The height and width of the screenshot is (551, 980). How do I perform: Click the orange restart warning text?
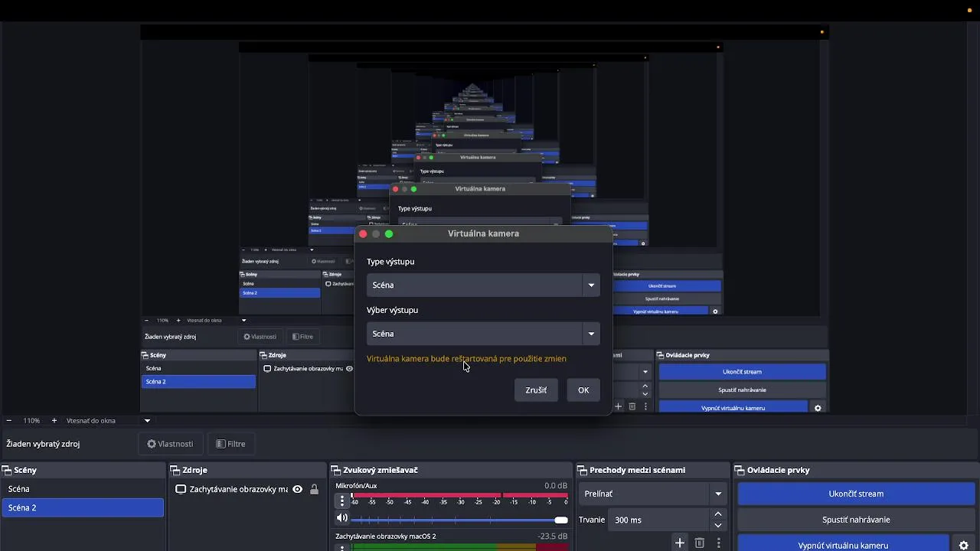pyautogui.click(x=466, y=358)
